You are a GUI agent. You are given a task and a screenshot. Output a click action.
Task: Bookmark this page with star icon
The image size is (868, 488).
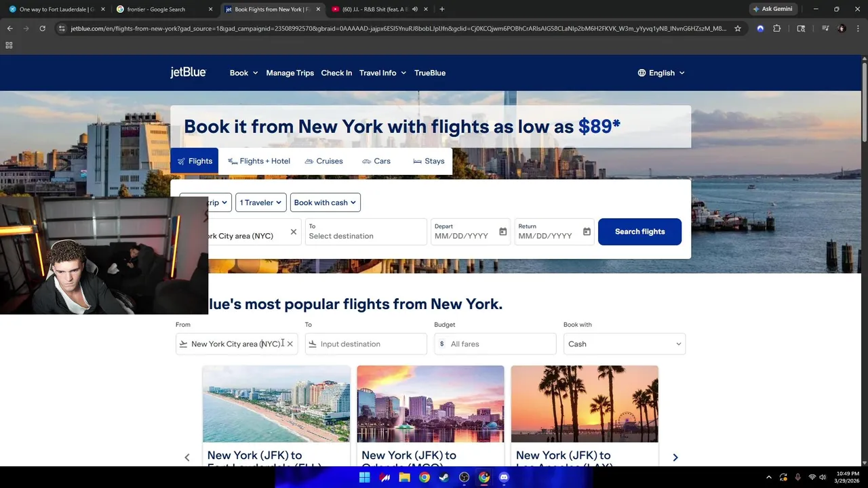[x=738, y=28]
